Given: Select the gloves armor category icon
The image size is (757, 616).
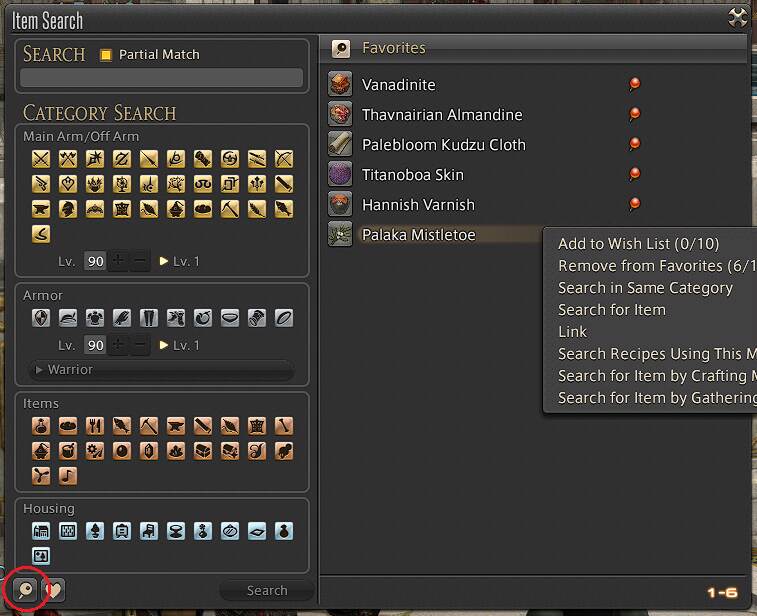Looking at the screenshot, I should pos(122,318).
